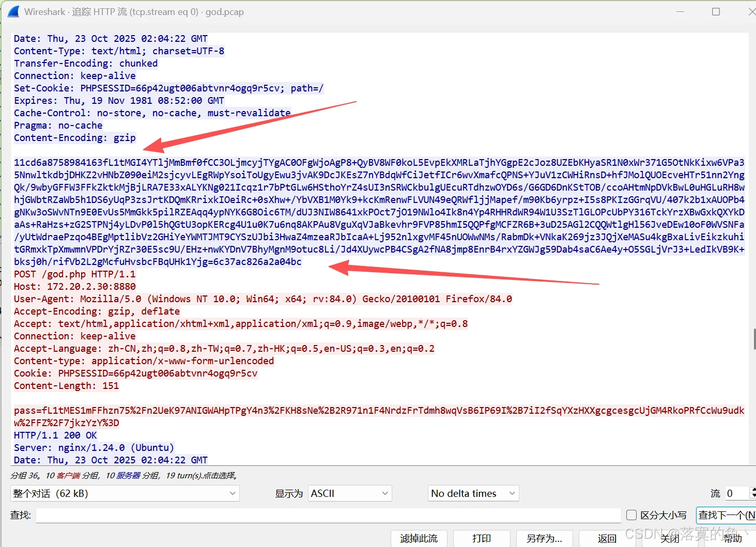Click the 客户端 client packets link
This screenshot has height=547, width=756.
click(68, 475)
